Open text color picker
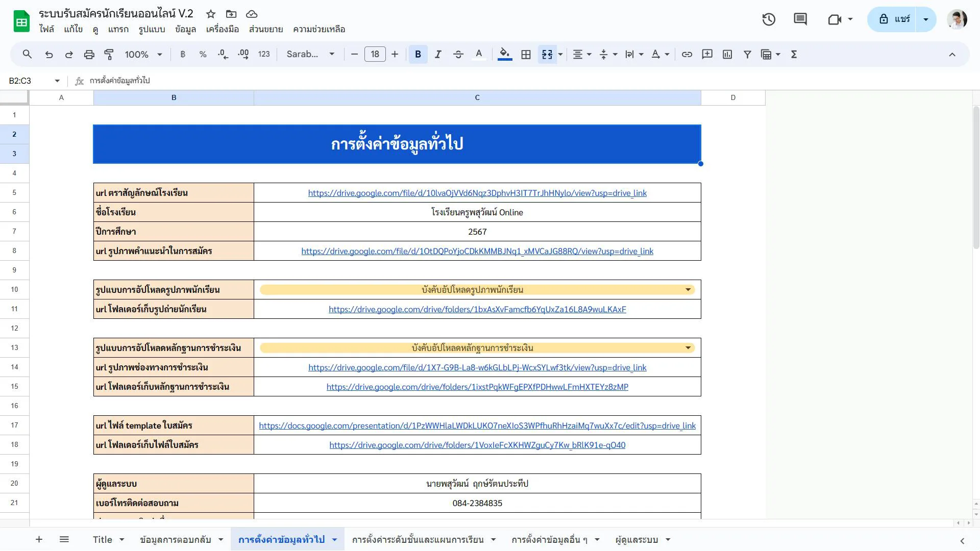This screenshot has width=980, height=551. (479, 54)
